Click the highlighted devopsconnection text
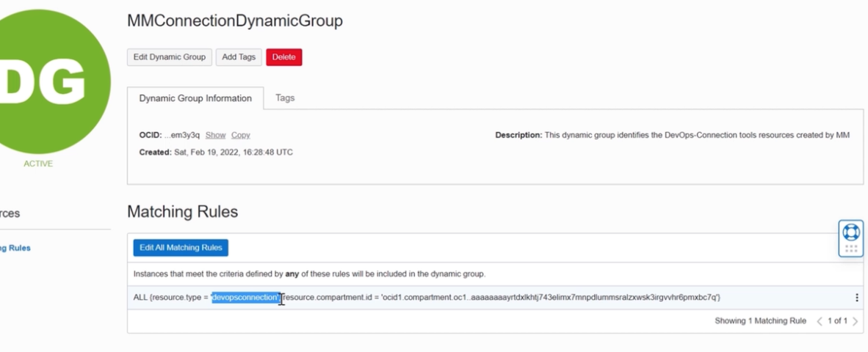Image resolution: width=868 pixels, height=352 pixels. coord(245,298)
